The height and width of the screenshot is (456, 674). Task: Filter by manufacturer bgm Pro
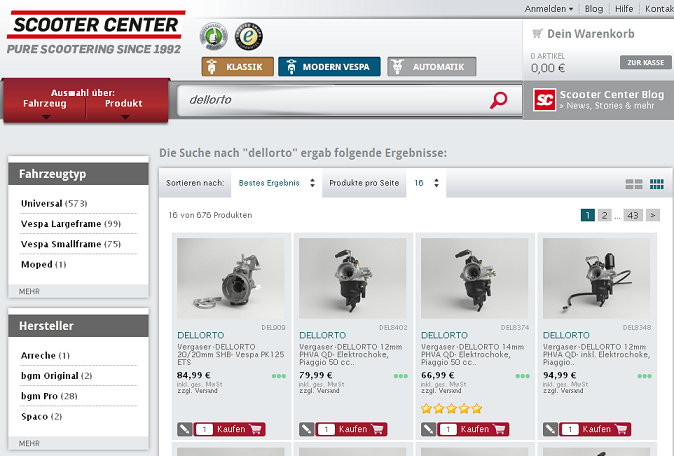(49, 396)
